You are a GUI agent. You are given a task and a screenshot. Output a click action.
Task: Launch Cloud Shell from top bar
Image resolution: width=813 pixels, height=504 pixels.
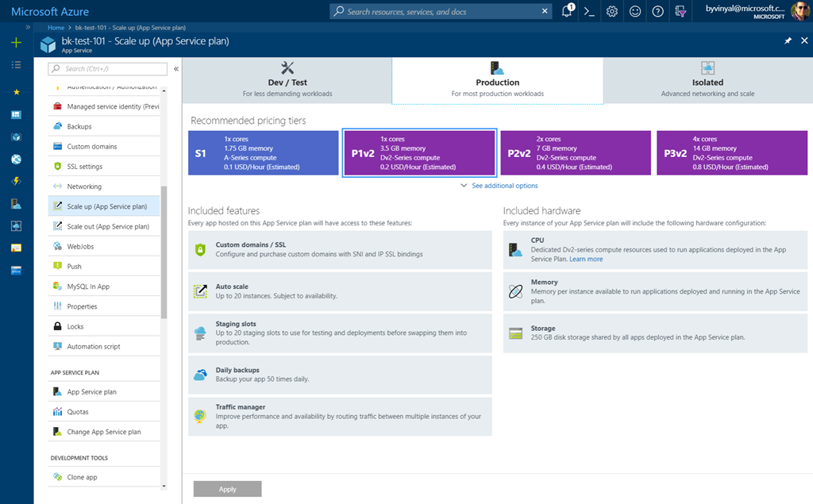[x=589, y=11]
